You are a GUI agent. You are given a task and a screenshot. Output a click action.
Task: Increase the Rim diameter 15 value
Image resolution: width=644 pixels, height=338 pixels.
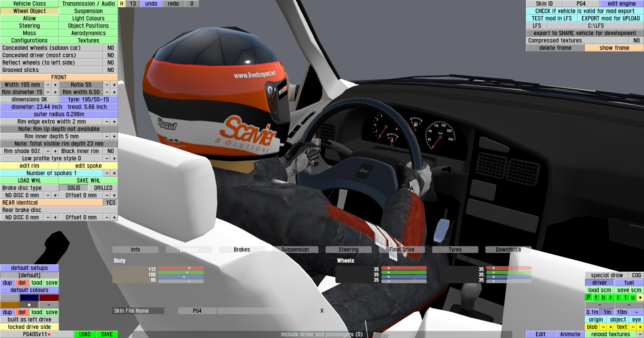click(x=55, y=92)
